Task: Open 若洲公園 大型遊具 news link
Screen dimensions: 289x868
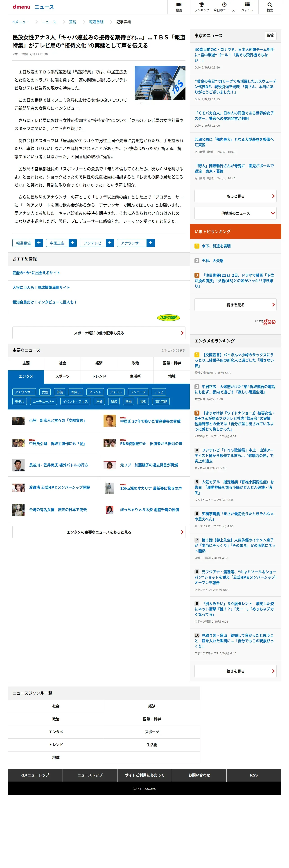Action: point(234,142)
